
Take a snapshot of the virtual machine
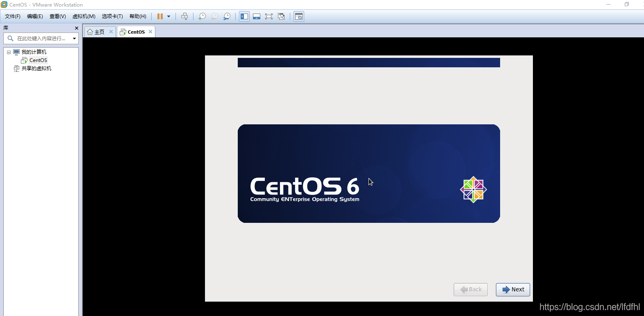pyautogui.click(x=202, y=16)
